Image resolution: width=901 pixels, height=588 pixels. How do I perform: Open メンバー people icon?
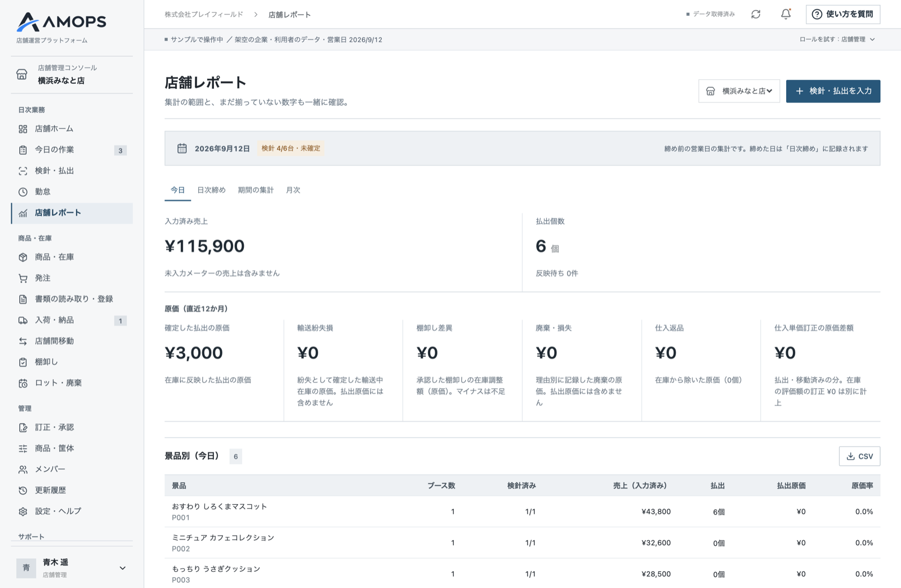(x=23, y=469)
